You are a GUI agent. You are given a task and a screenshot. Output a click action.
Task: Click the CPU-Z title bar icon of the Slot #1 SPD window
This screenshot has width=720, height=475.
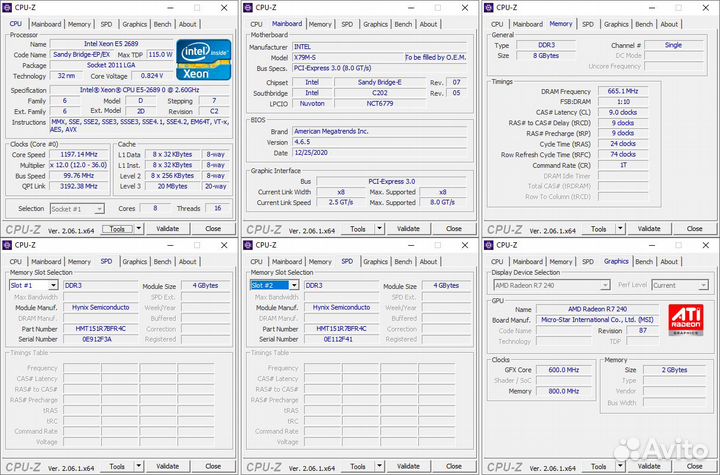[x=7, y=245]
